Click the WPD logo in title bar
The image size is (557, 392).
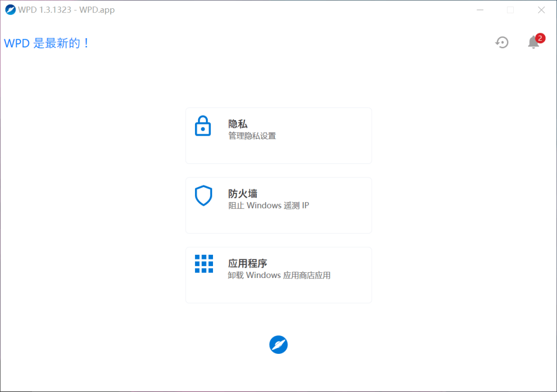coord(10,10)
